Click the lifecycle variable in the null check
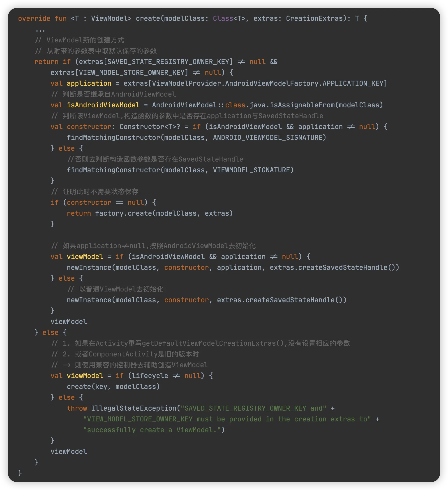The image size is (448, 490). [150, 376]
